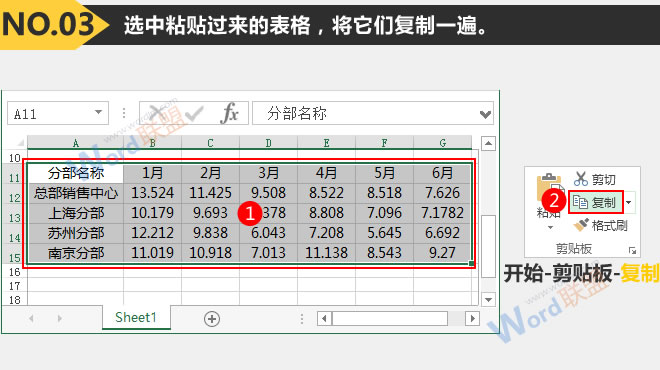Select column C header
The height and width of the screenshot is (370, 660).
[x=210, y=143]
